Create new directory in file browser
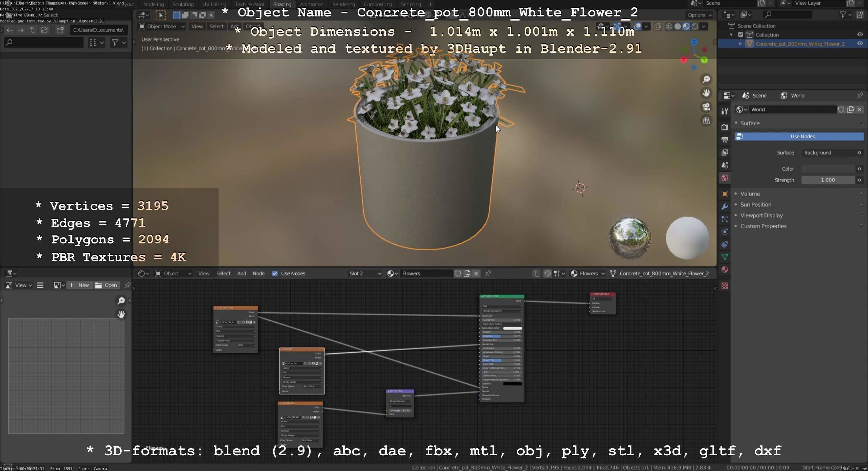 [60, 30]
